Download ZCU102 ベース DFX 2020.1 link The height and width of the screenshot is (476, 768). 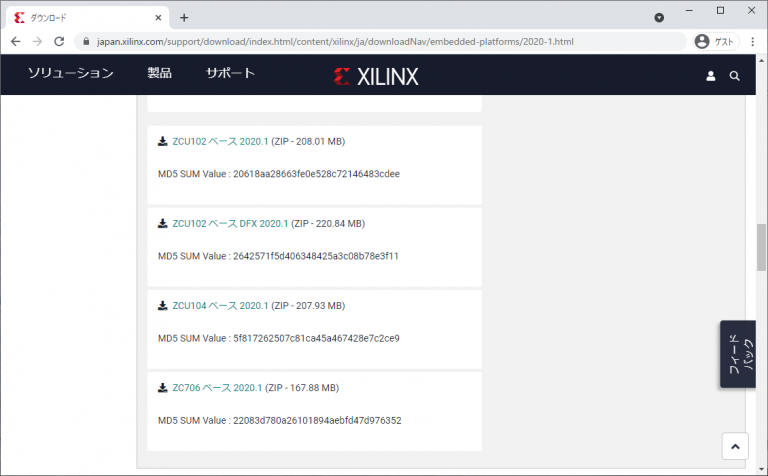click(230, 224)
